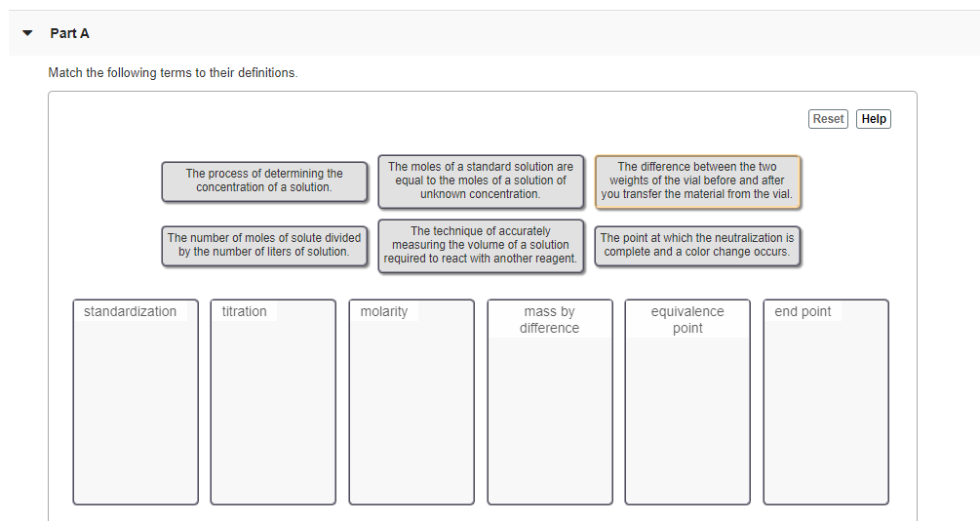The width and height of the screenshot is (980, 521).
Task: Click the titration drop bin
Action: 273,402
